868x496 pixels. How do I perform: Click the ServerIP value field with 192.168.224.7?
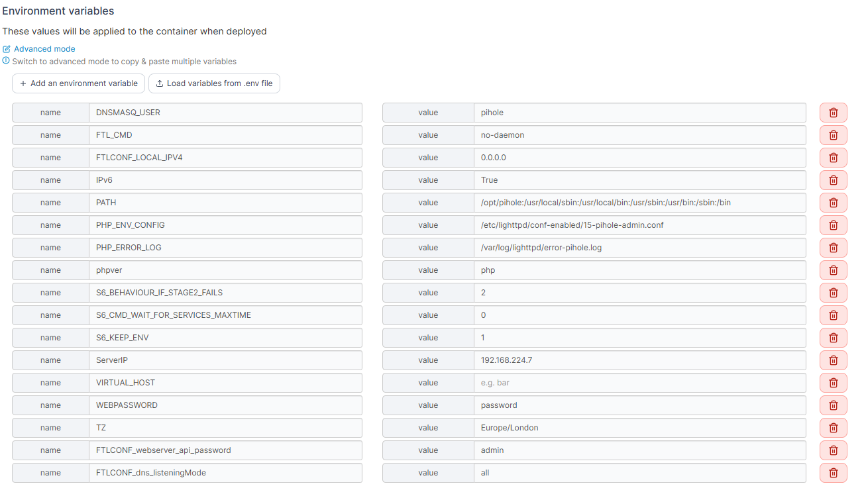click(639, 360)
